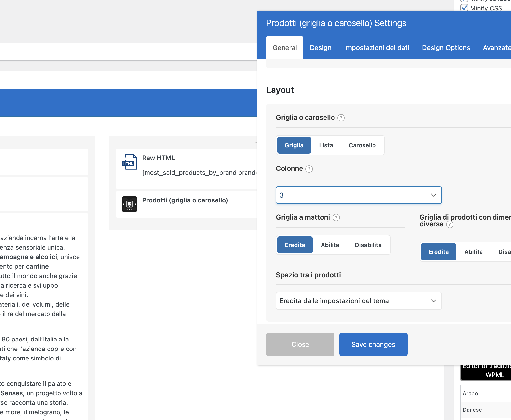This screenshot has width=511, height=420.
Task: Select Abilita for differently sized products grid
Action: pos(473,252)
